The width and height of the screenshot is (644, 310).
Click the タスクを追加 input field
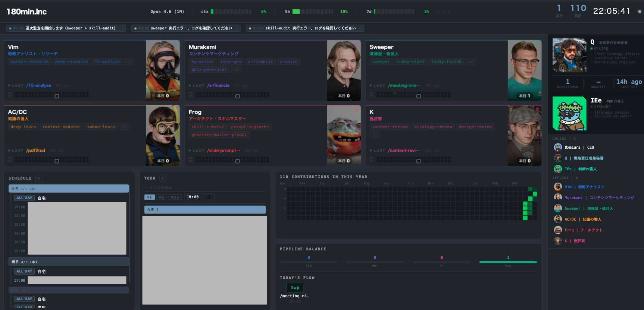coord(205,188)
